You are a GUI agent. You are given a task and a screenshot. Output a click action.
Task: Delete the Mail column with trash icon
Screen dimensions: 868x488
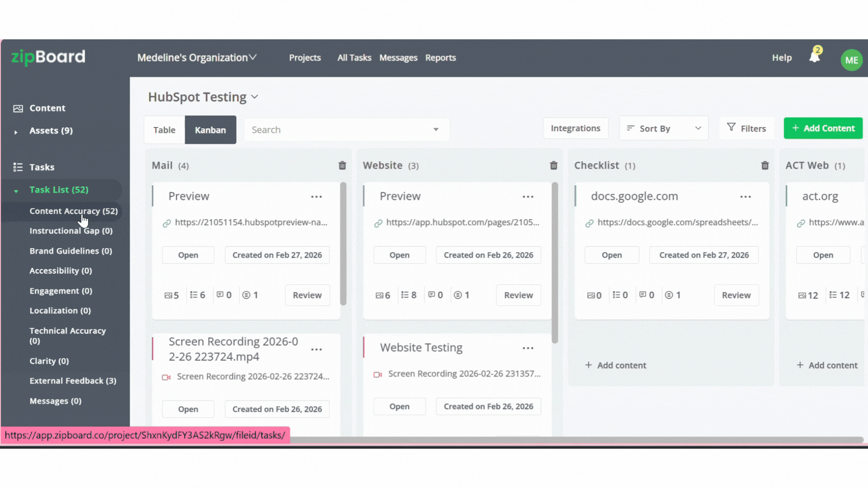[342, 165]
